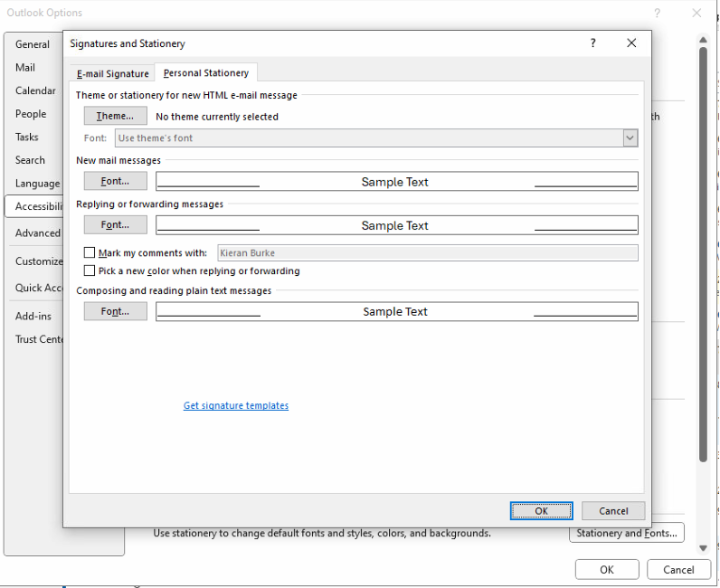Close the Signatures and Stationery dialog
The image size is (720, 588).
pyautogui.click(x=631, y=43)
